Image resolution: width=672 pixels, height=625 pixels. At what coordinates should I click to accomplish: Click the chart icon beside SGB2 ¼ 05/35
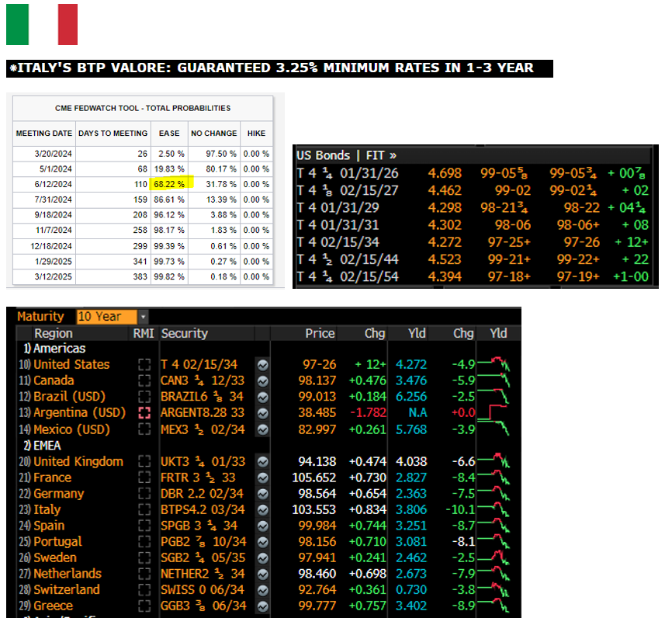coord(263,558)
